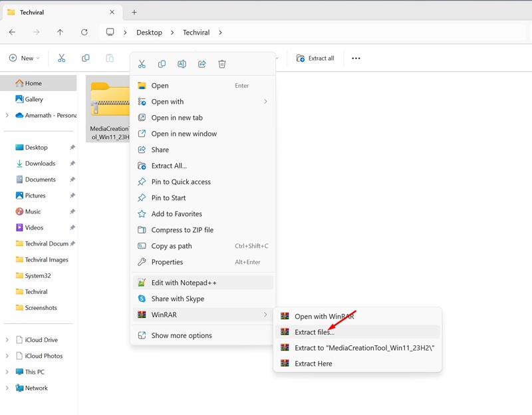Screen dimensions: 532x415
Task: Choose Extract Here in WinRAR submenu
Action: [x=358, y=363]
